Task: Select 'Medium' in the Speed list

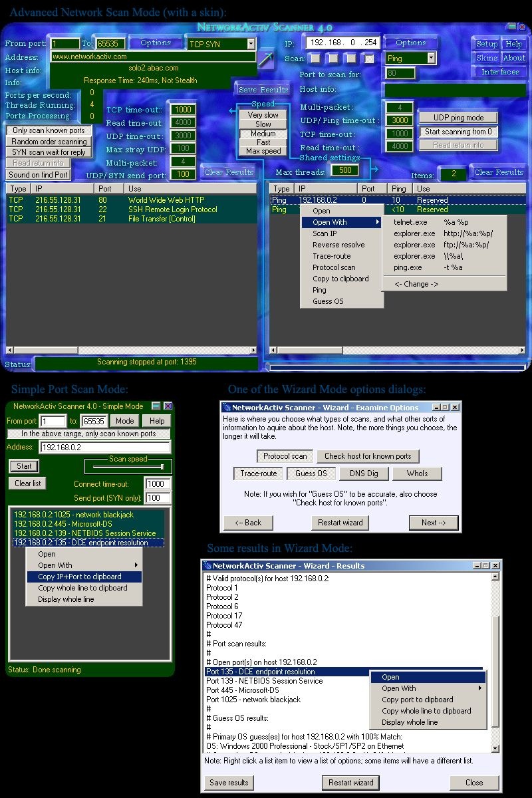Action: [x=263, y=134]
